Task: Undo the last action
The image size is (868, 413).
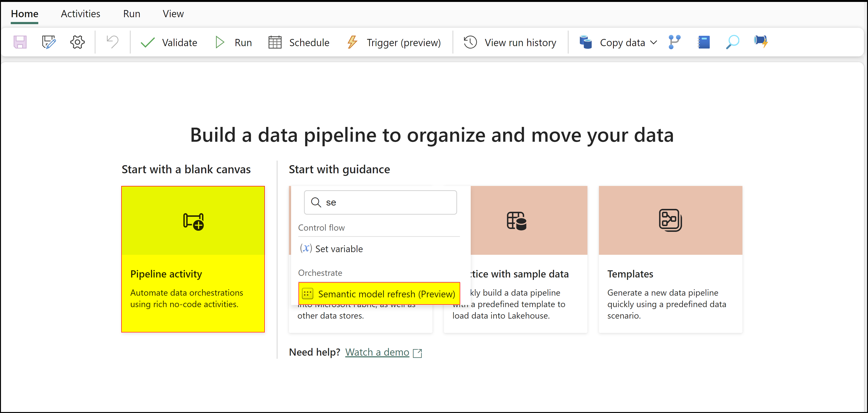Action: pos(112,42)
